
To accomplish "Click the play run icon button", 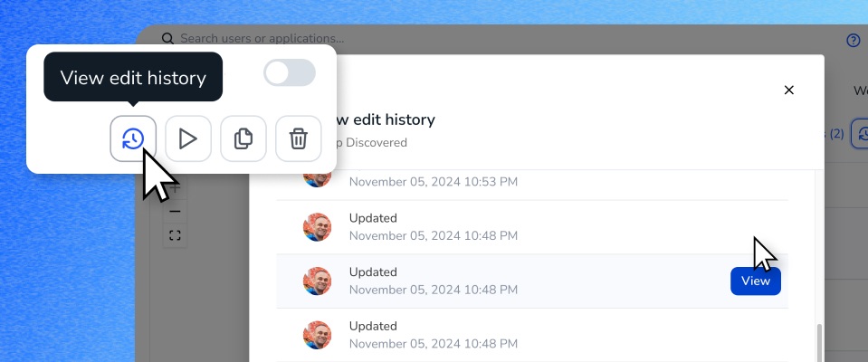I will pyautogui.click(x=188, y=138).
